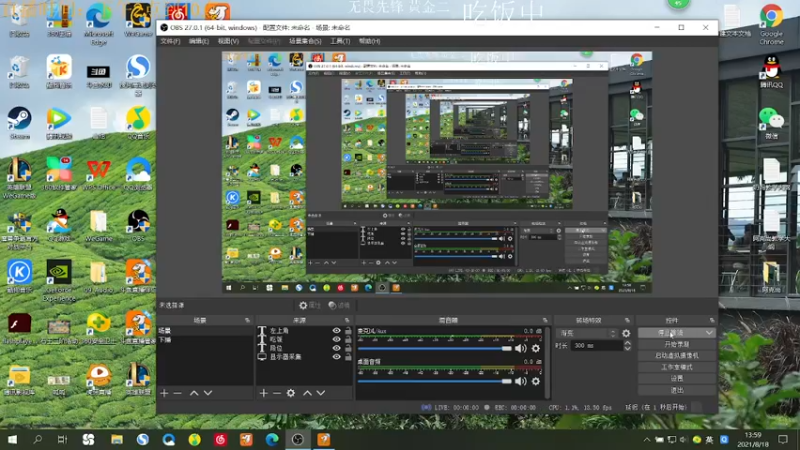Open 编辑(E) menu

(x=198, y=41)
